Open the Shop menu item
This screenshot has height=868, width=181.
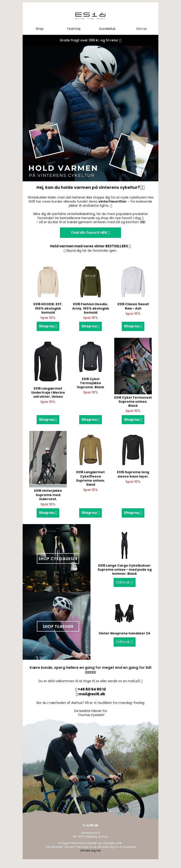pyautogui.click(x=39, y=29)
